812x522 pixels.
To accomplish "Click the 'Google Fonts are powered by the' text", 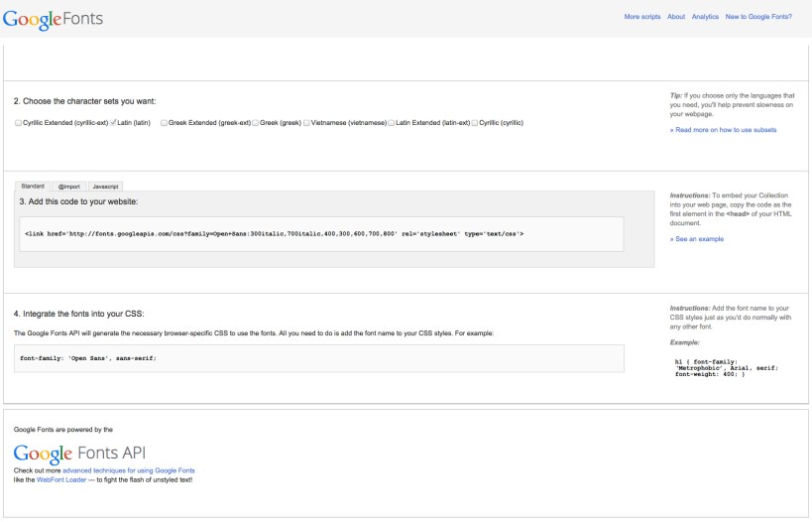I will (63, 430).
